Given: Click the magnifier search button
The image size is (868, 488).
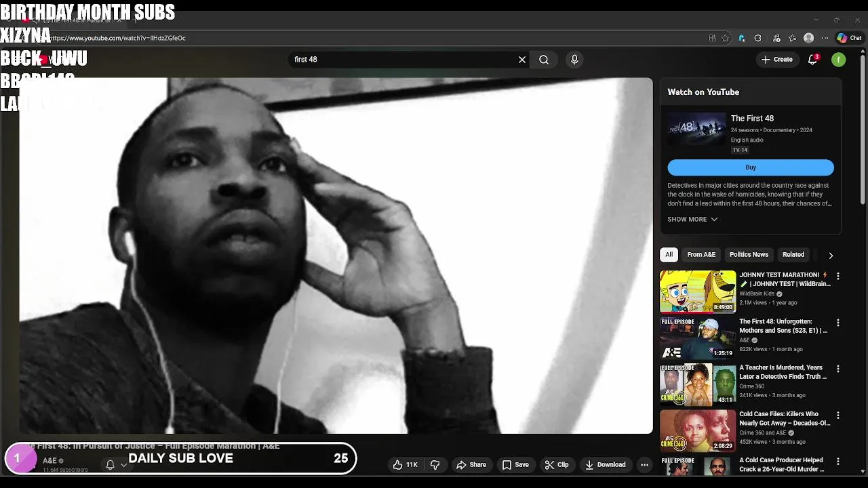Looking at the screenshot, I should tap(544, 60).
